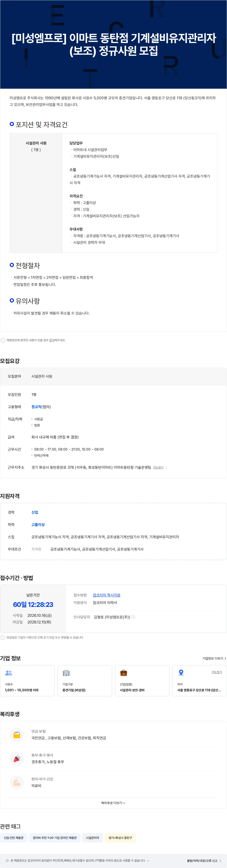Click the HR contact name 김형호 (미성엠프로(주))

point(112,617)
